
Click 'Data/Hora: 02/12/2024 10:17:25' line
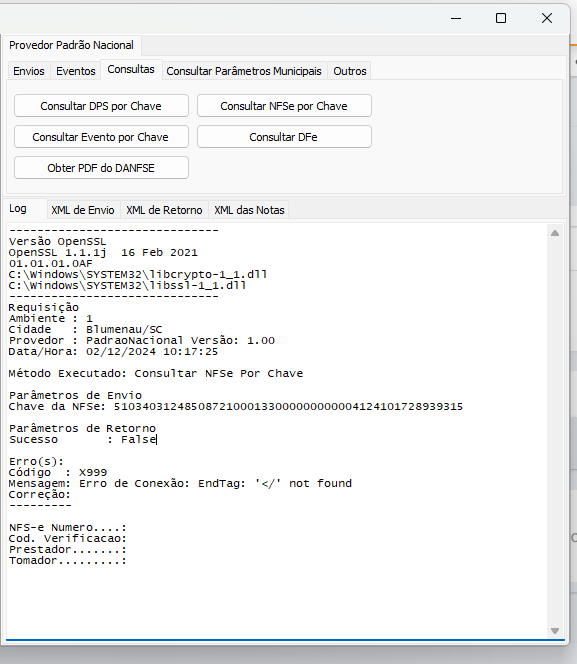coord(113,351)
